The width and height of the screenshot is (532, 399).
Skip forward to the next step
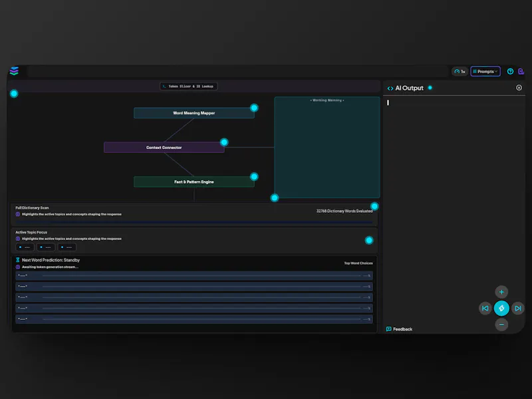tap(518, 309)
